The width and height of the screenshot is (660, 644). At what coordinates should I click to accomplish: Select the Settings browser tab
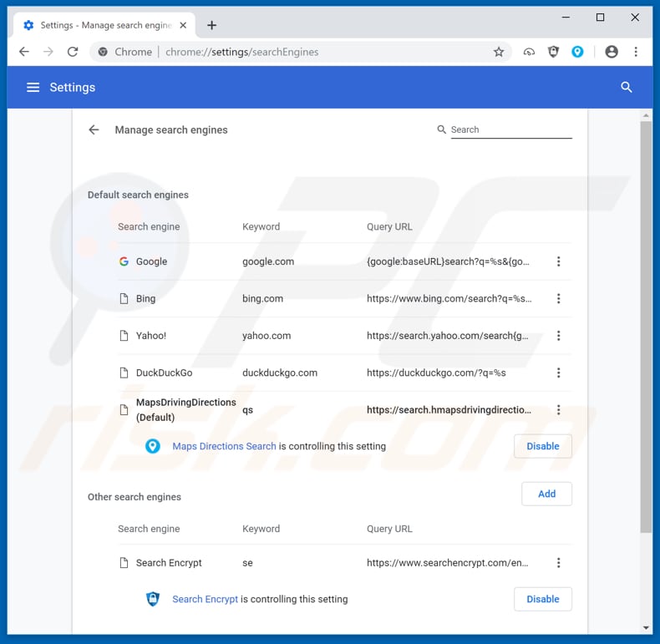point(104,25)
